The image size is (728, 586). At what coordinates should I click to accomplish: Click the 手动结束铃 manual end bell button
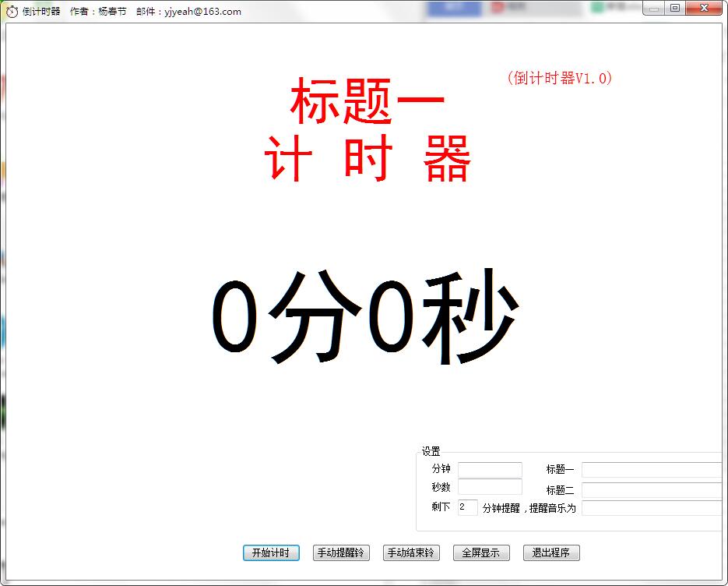pos(410,552)
